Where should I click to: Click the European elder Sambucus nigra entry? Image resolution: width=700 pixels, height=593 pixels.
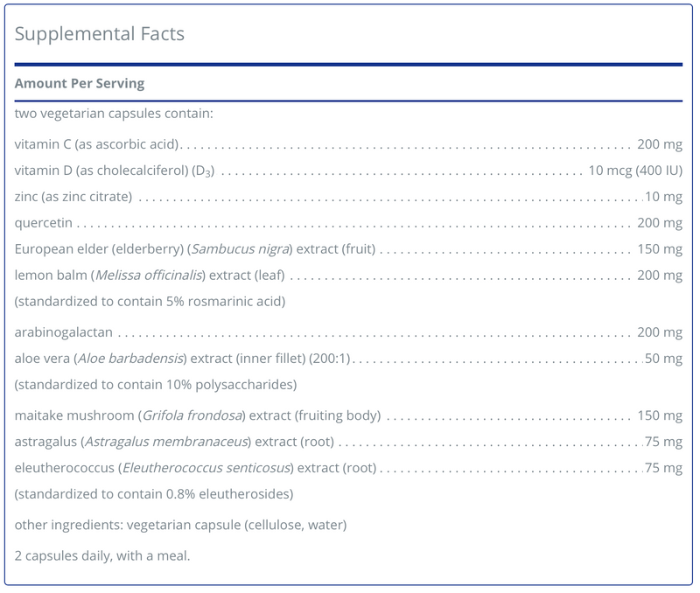click(x=195, y=250)
